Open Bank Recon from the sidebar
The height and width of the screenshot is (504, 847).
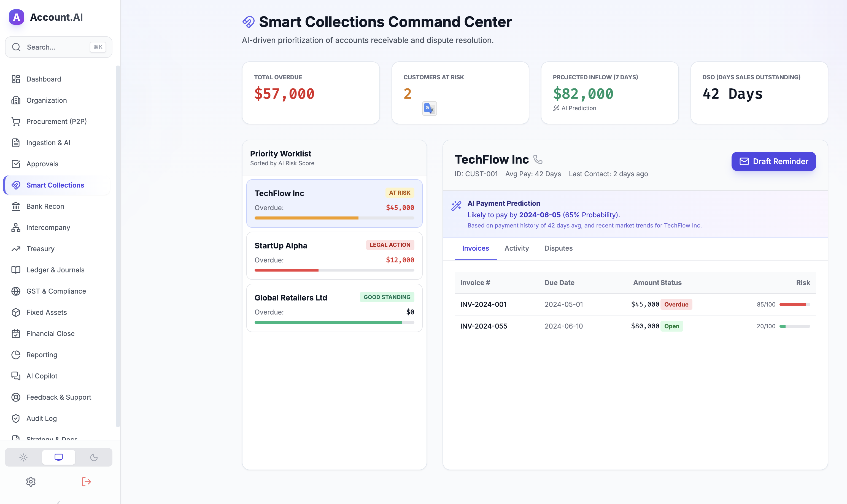point(45,206)
